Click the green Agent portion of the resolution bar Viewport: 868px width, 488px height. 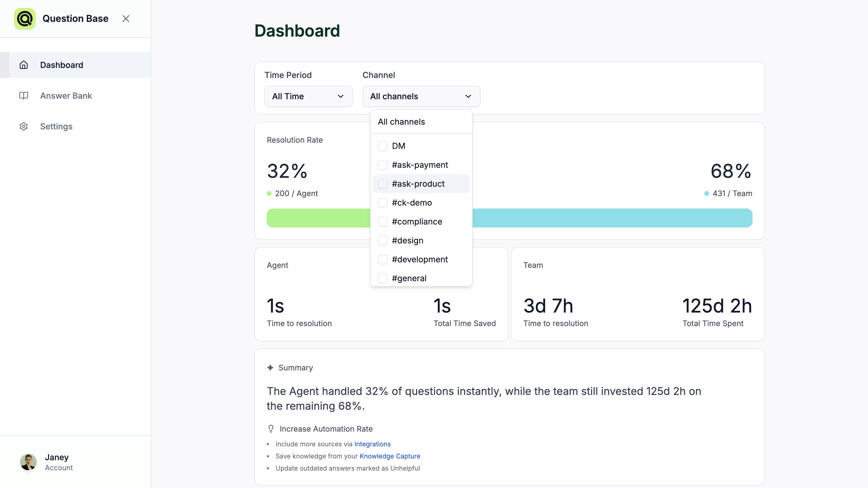tap(320, 218)
